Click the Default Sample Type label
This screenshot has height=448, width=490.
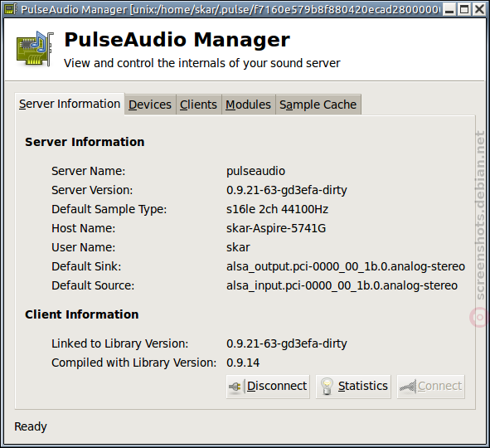tap(109, 209)
